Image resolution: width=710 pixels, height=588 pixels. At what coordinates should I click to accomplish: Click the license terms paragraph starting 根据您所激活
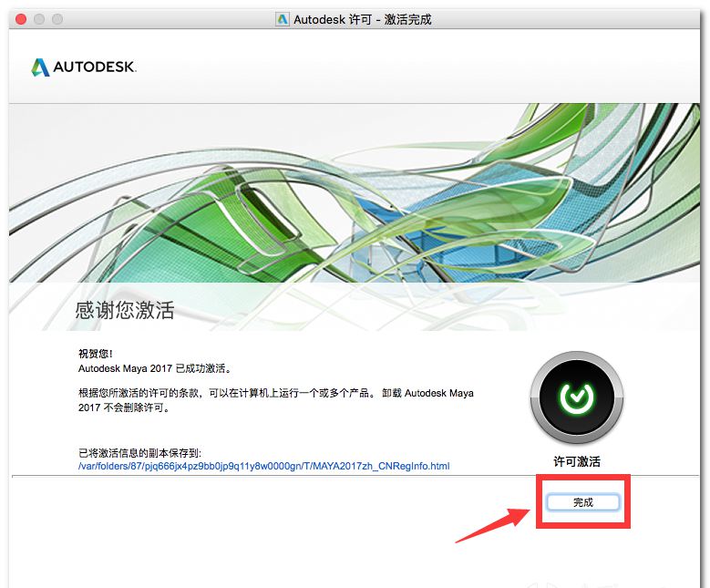(x=276, y=400)
